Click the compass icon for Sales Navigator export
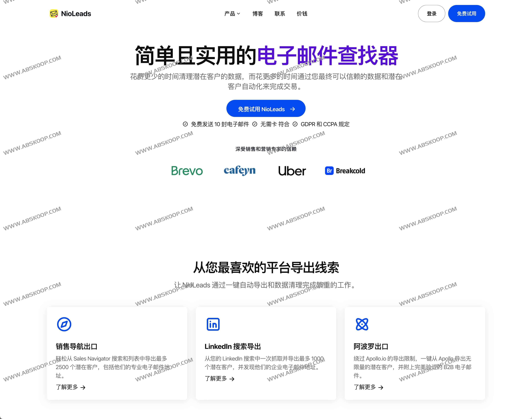This screenshot has width=532, height=419. 64,324
